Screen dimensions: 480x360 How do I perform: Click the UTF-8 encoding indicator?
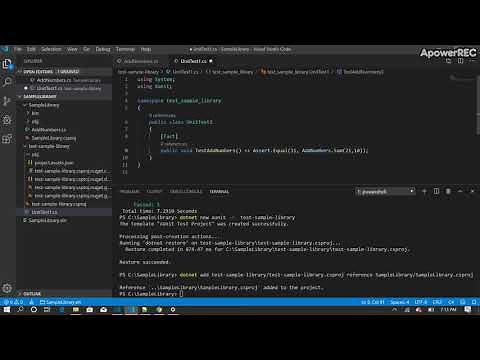(421, 302)
